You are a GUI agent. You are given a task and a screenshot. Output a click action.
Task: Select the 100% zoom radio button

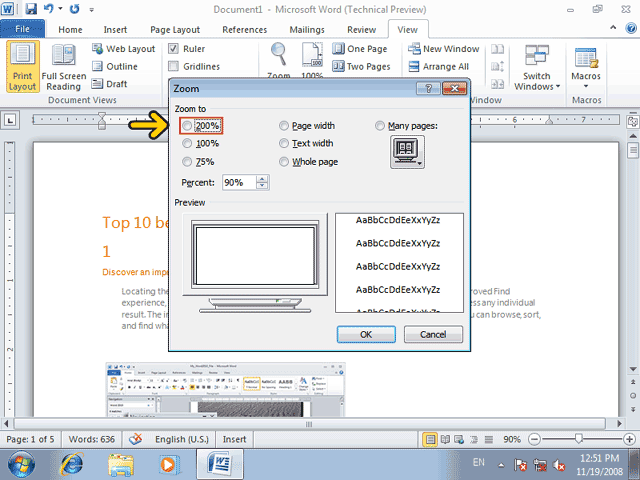pos(187,143)
